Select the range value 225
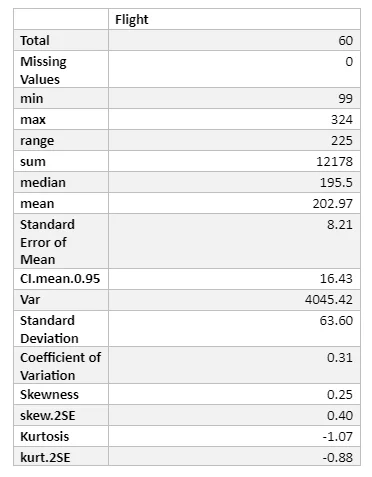This screenshot has height=477, width=372. pos(342,141)
